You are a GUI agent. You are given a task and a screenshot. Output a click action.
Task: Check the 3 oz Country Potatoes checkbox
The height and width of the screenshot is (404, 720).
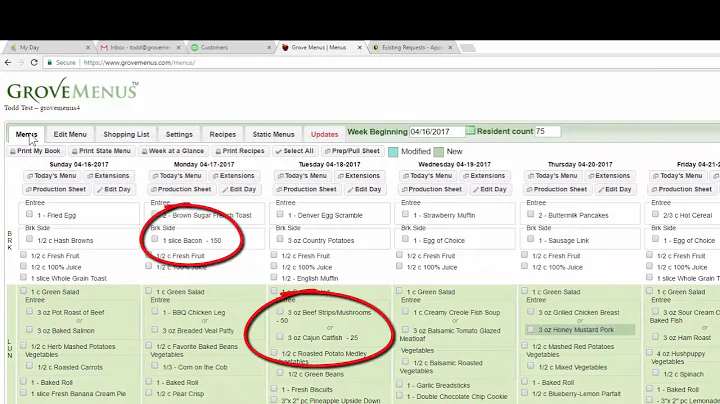point(280,239)
